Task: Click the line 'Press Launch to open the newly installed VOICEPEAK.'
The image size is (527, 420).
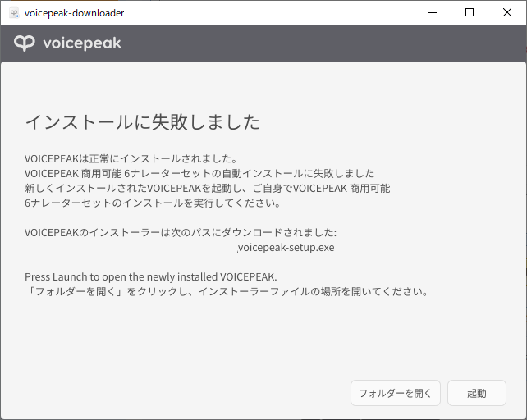Action: (151, 277)
